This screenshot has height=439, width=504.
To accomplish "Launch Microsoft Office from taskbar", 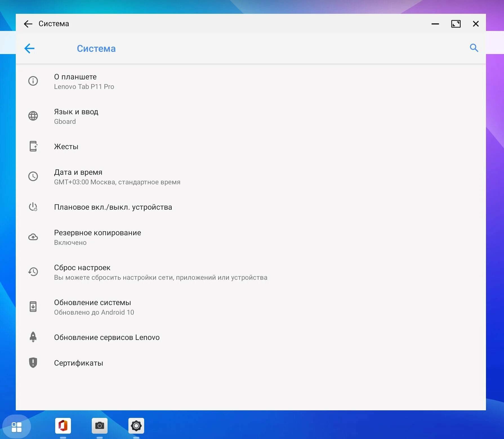I will 63,426.
